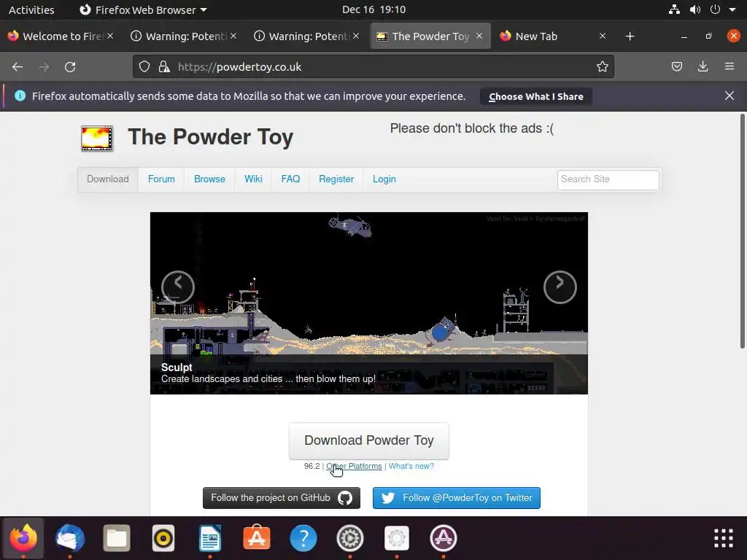Open the tracking protection shield icon
The image size is (747, 560).
click(144, 66)
